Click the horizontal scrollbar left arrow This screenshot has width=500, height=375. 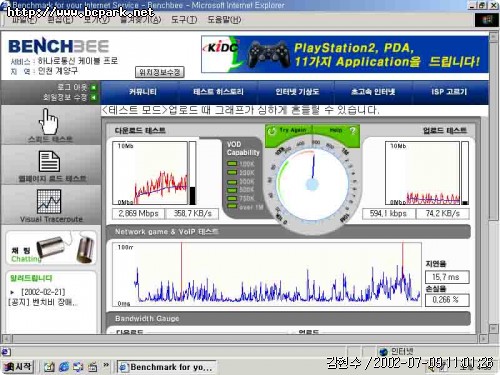6,339
